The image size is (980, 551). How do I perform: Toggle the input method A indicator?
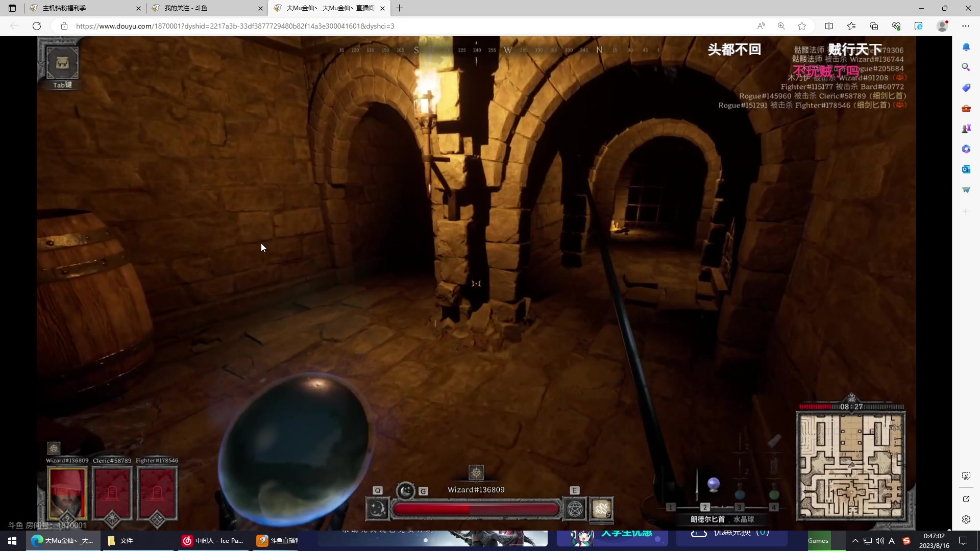point(892,541)
